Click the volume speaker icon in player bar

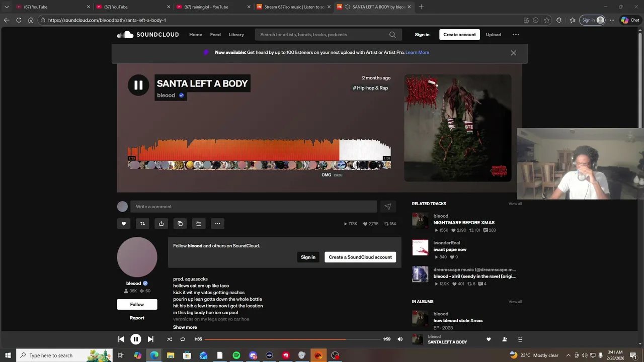pyautogui.click(x=400, y=339)
